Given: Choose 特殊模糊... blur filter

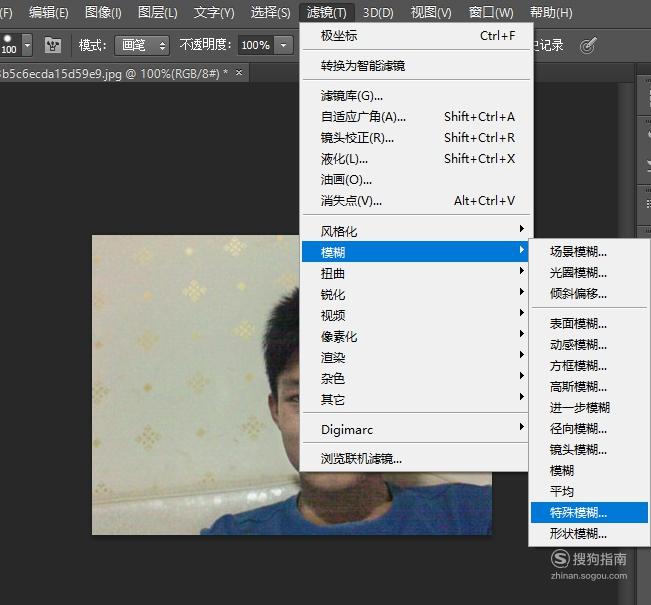Looking at the screenshot, I should [x=590, y=513].
